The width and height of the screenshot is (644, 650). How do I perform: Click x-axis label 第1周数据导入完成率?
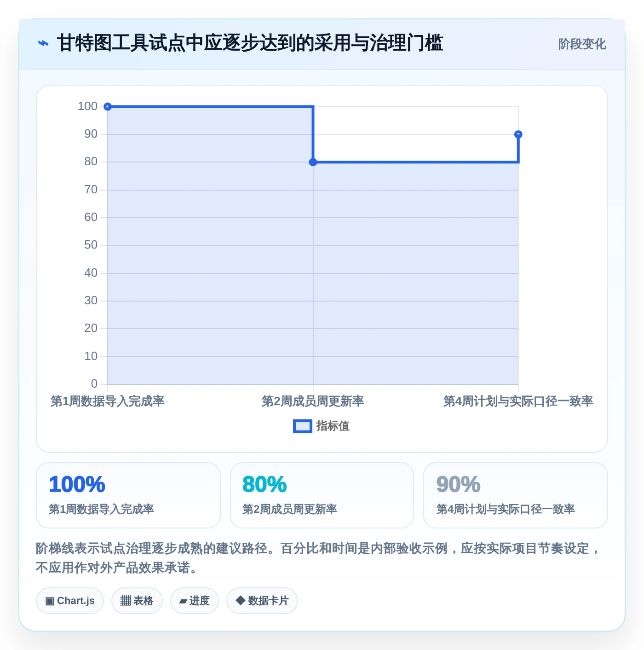(x=108, y=401)
